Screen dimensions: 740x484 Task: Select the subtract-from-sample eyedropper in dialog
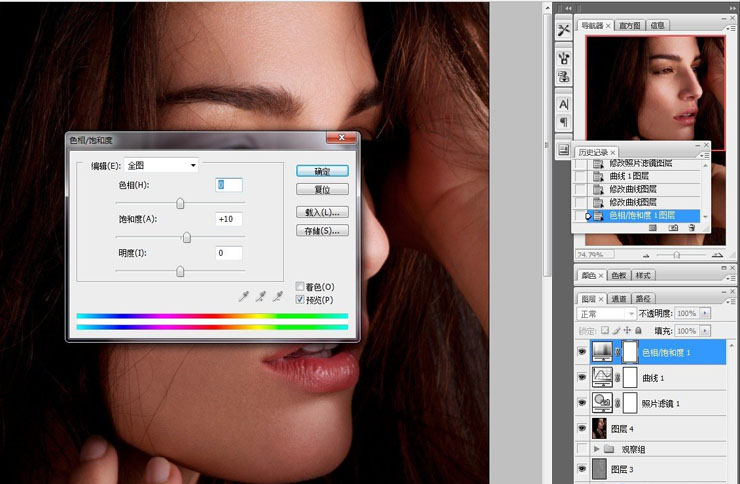tap(278, 296)
